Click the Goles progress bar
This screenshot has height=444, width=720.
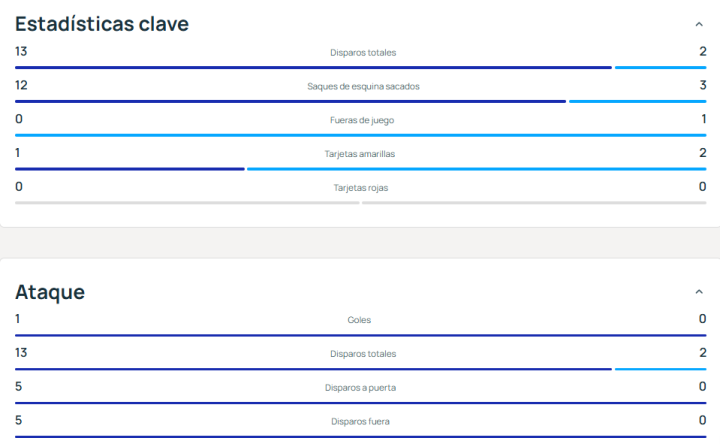coord(360,335)
